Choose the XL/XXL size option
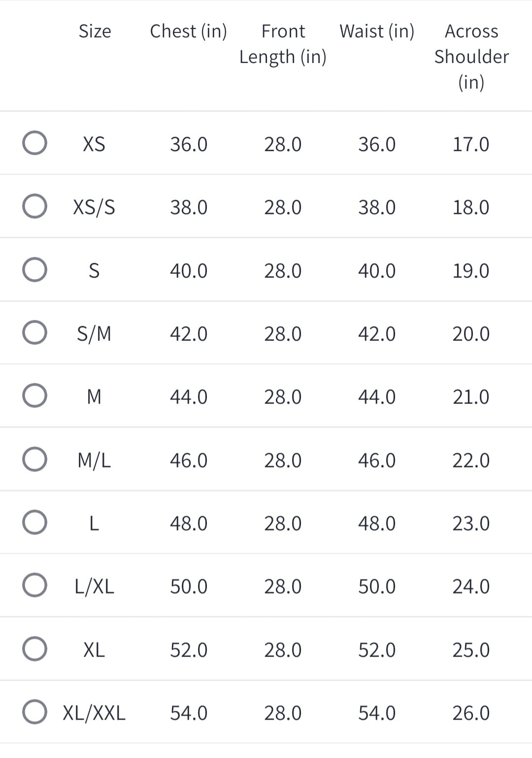532x758 pixels. point(35,712)
